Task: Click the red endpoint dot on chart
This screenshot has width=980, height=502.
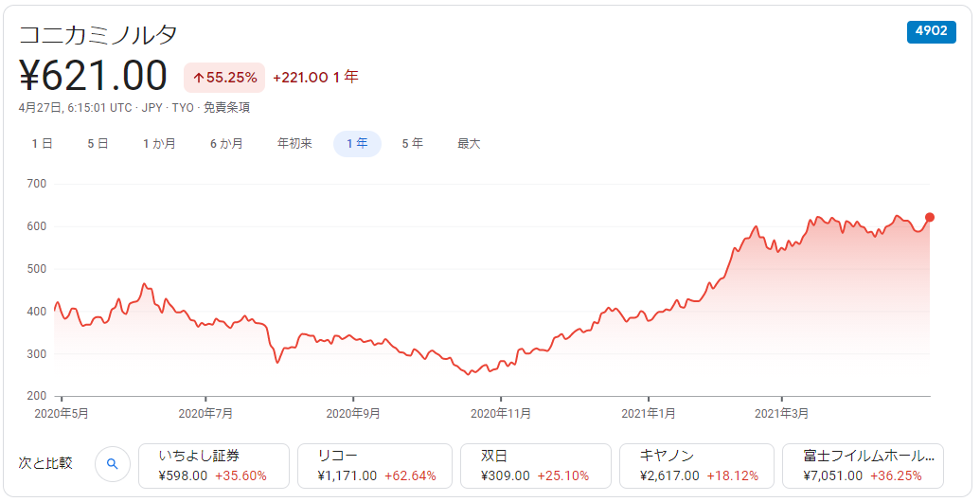Action: pyautogui.click(x=930, y=218)
